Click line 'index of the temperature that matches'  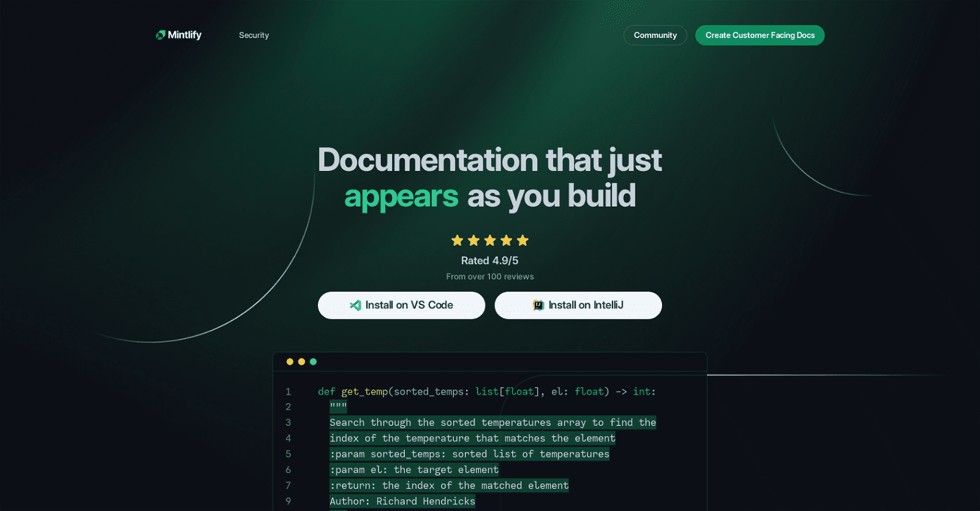[472, 438]
